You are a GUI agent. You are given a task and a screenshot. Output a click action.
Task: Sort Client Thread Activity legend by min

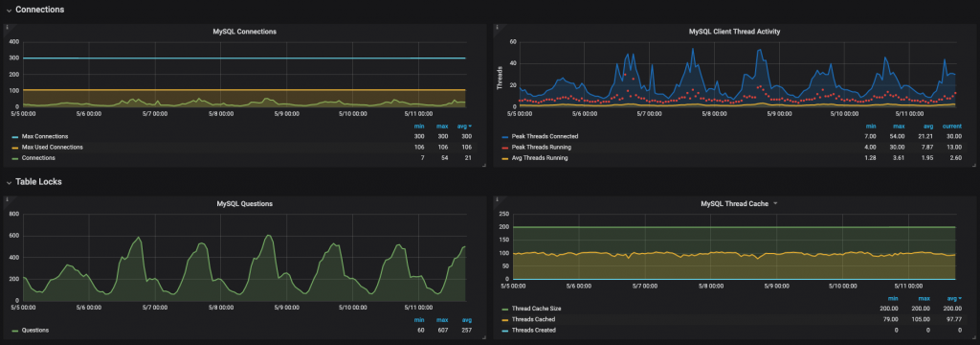871,126
